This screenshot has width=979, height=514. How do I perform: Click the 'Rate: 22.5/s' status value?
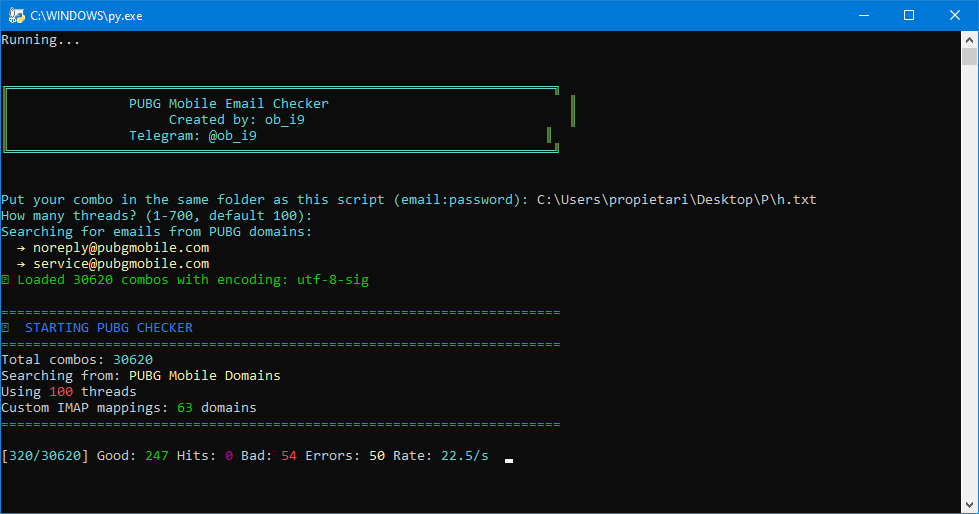441,456
